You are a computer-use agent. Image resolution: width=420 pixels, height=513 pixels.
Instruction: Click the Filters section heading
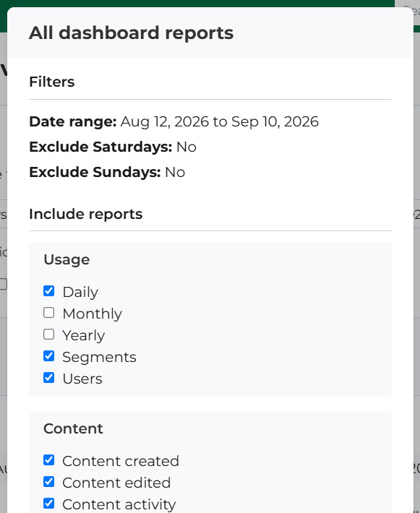point(52,82)
